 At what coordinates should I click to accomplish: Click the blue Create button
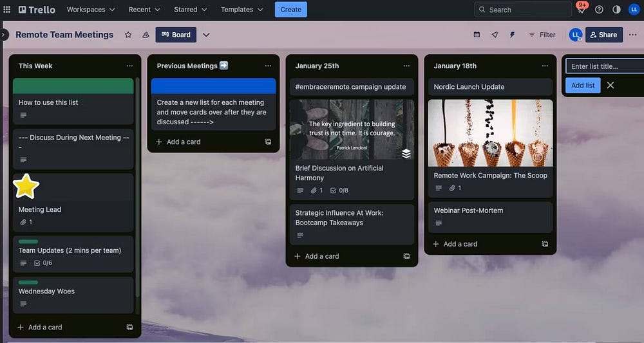pos(290,10)
